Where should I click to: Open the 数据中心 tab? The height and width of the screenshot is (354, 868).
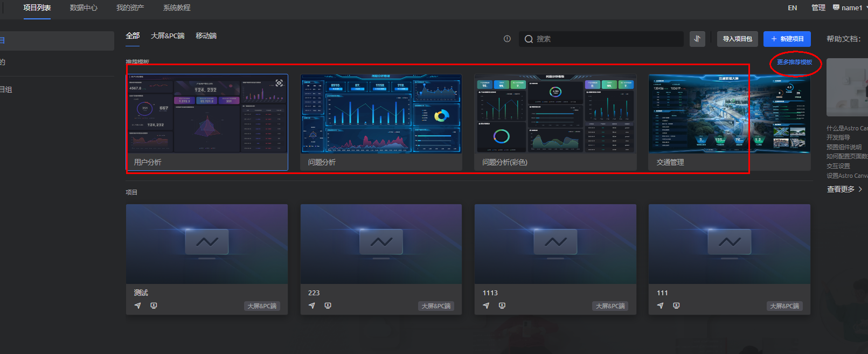click(84, 8)
